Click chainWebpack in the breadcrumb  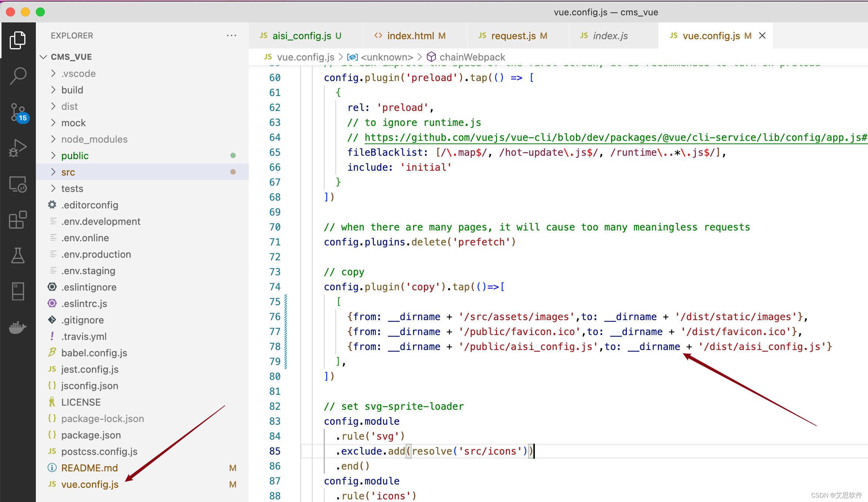pos(472,57)
